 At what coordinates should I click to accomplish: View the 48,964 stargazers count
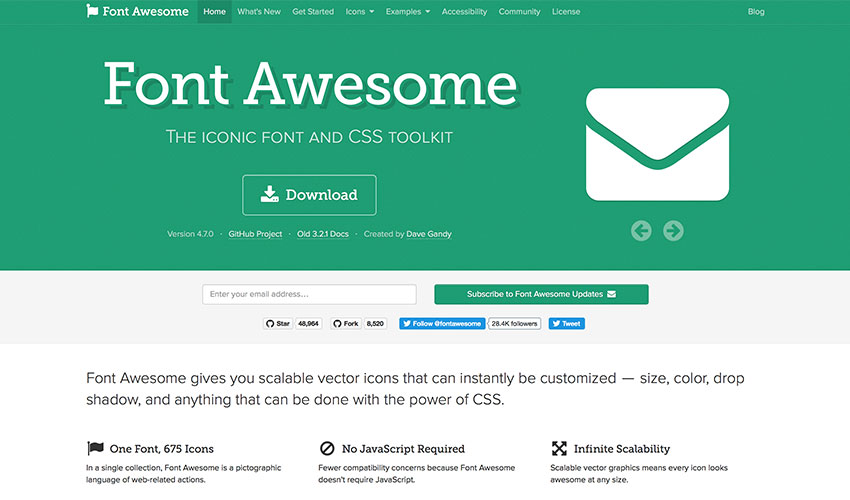308,324
